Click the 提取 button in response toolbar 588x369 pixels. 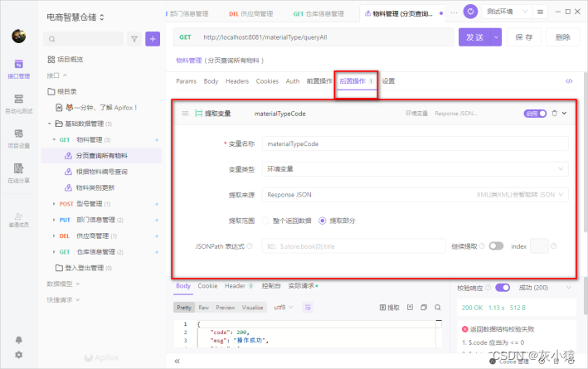click(x=390, y=308)
